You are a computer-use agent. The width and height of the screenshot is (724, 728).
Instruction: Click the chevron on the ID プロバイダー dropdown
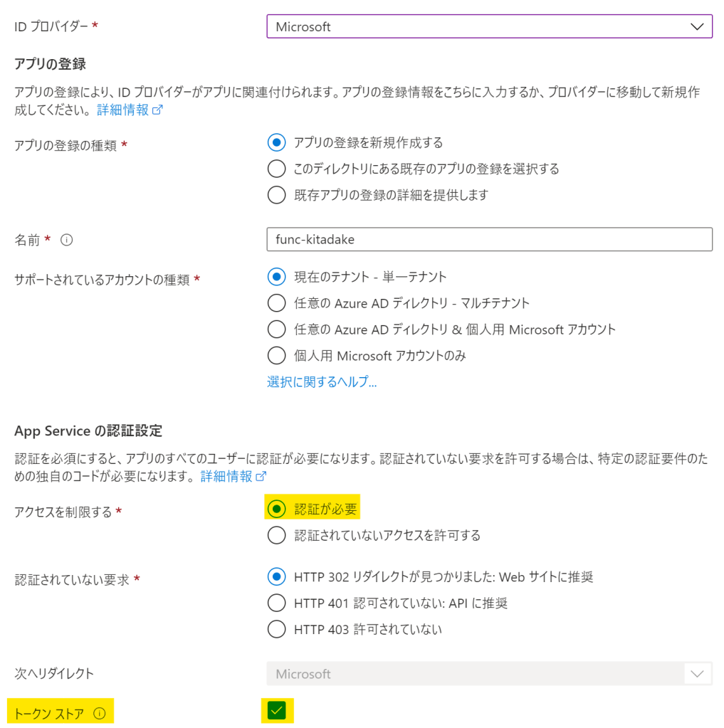[x=696, y=27]
